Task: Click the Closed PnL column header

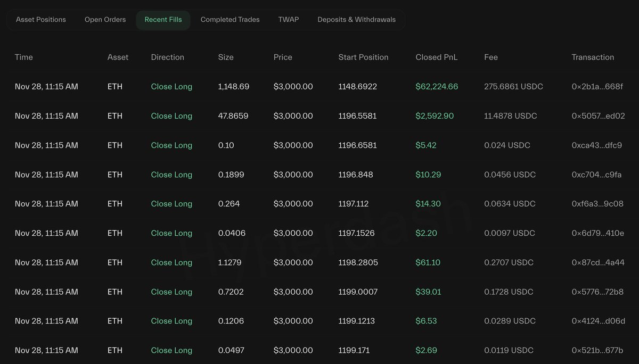Action: [x=436, y=57]
